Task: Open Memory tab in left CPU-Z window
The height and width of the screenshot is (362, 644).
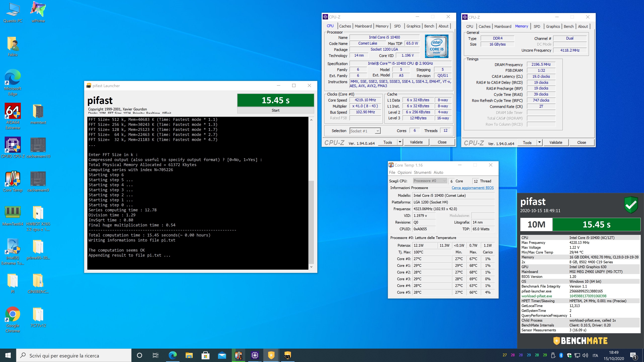Action: click(x=382, y=26)
